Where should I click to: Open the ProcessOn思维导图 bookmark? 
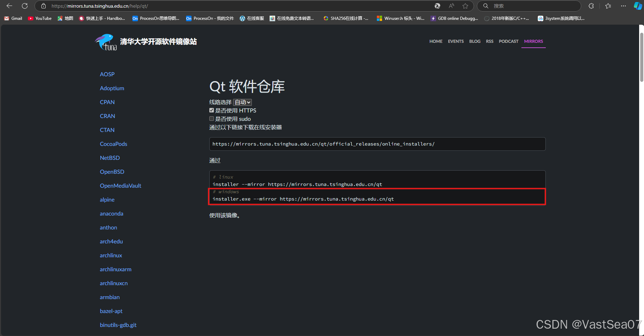tap(156, 18)
